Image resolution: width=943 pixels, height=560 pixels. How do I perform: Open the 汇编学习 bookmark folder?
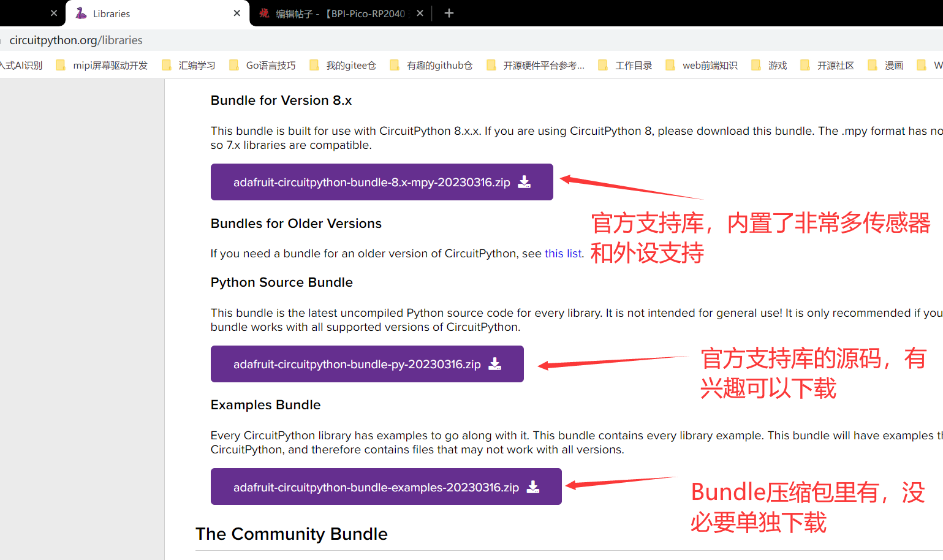pos(189,66)
